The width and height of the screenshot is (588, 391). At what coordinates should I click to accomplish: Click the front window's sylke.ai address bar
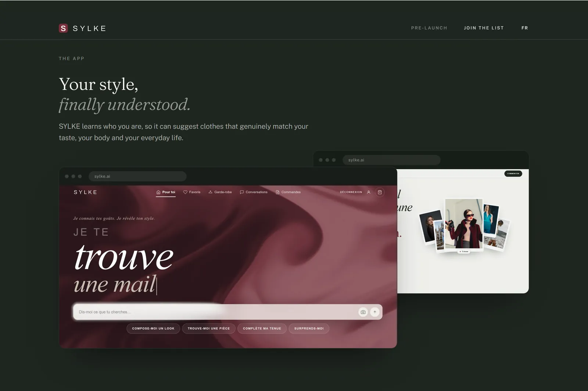pos(137,176)
